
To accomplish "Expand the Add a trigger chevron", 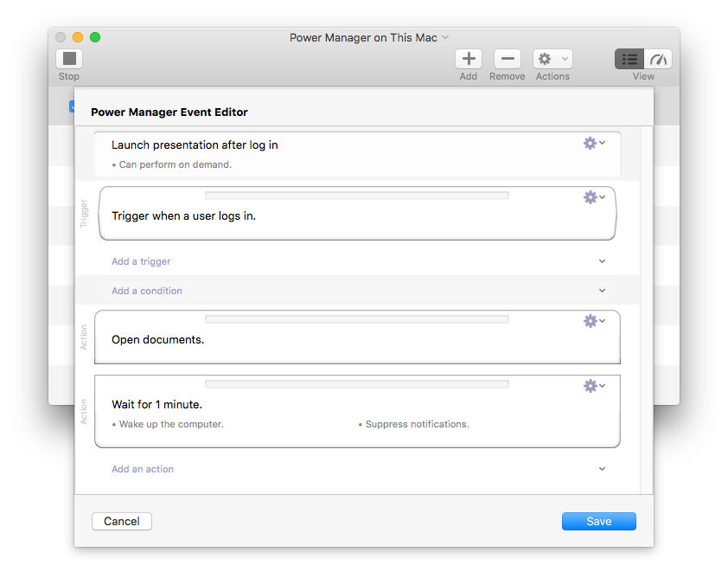I will click(602, 261).
